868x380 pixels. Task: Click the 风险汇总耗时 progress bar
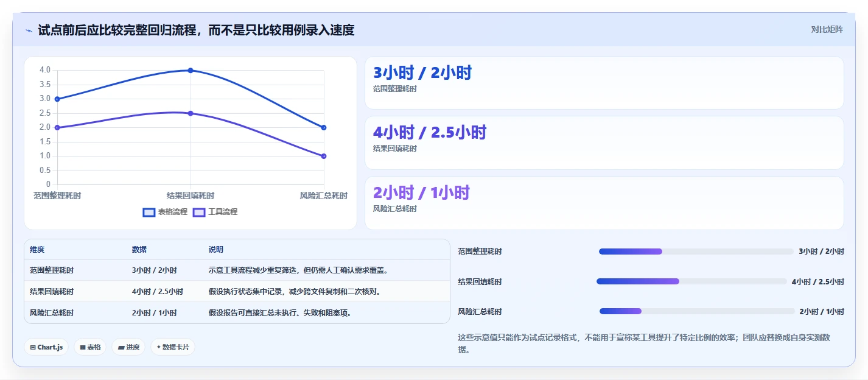[x=697, y=311]
